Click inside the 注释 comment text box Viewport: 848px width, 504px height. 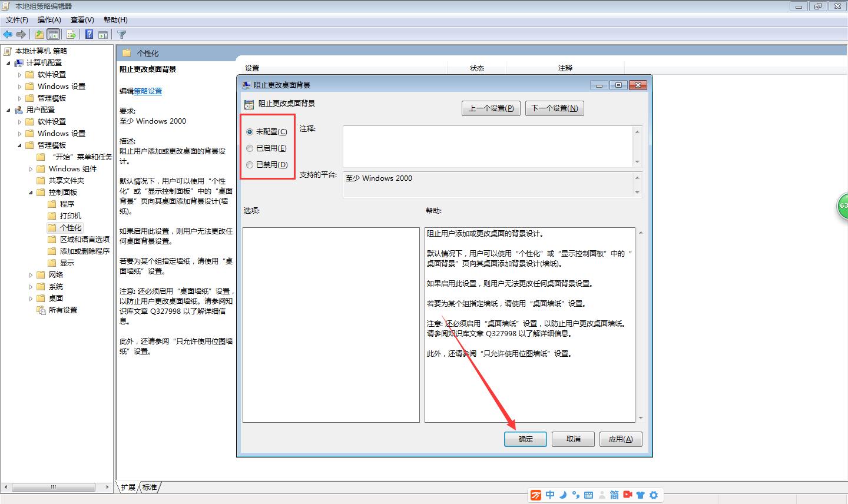(x=488, y=147)
